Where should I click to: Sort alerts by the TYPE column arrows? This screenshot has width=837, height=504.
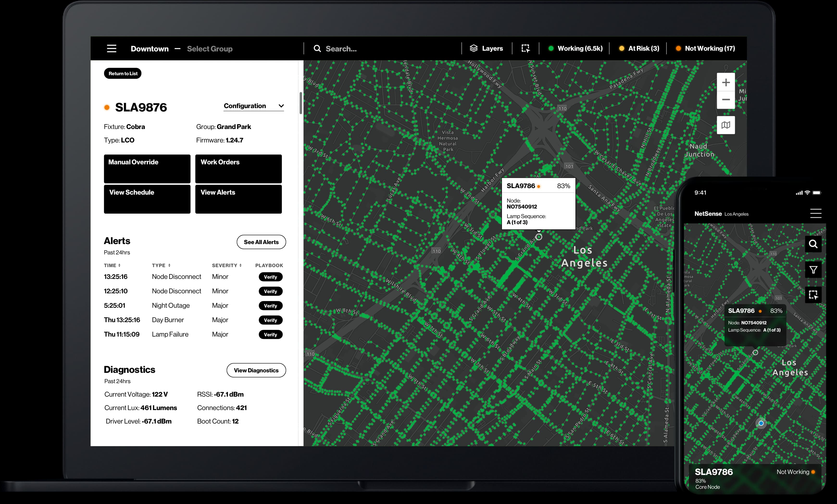(x=169, y=265)
